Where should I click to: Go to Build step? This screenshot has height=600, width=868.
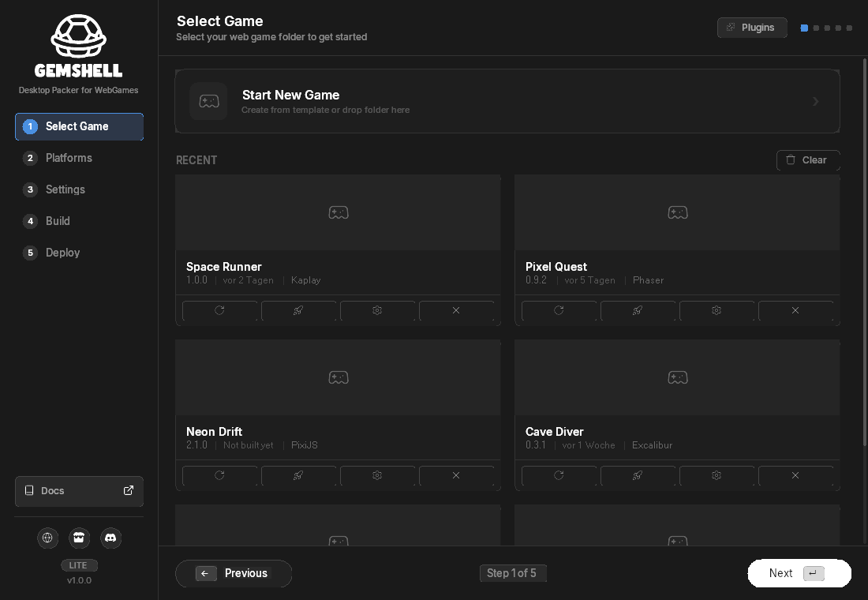(x=79, y=221)
